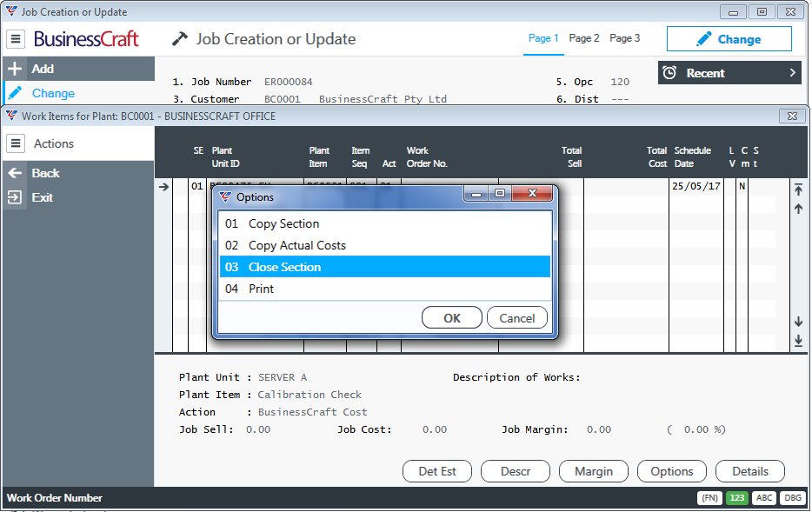Click the Action value BusinessCraft Cost
The height and width of the screenshot is (512, 812).
pos(312,412)
